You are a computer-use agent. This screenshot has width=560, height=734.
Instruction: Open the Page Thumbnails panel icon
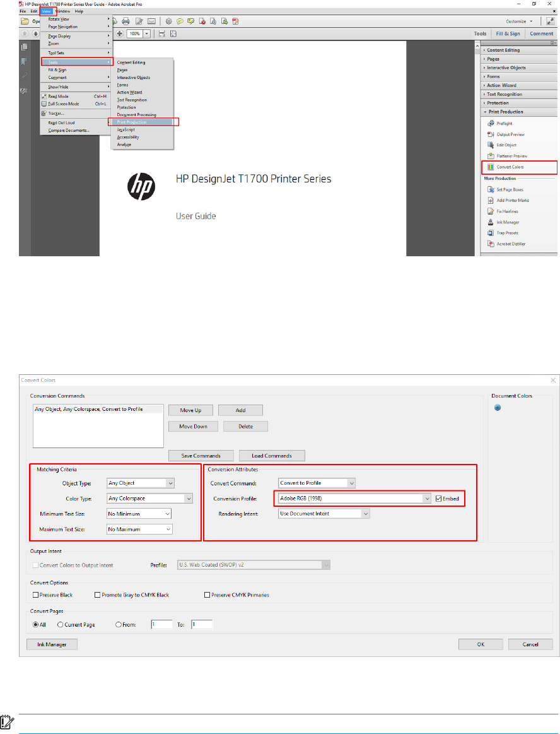coord(25,47)
